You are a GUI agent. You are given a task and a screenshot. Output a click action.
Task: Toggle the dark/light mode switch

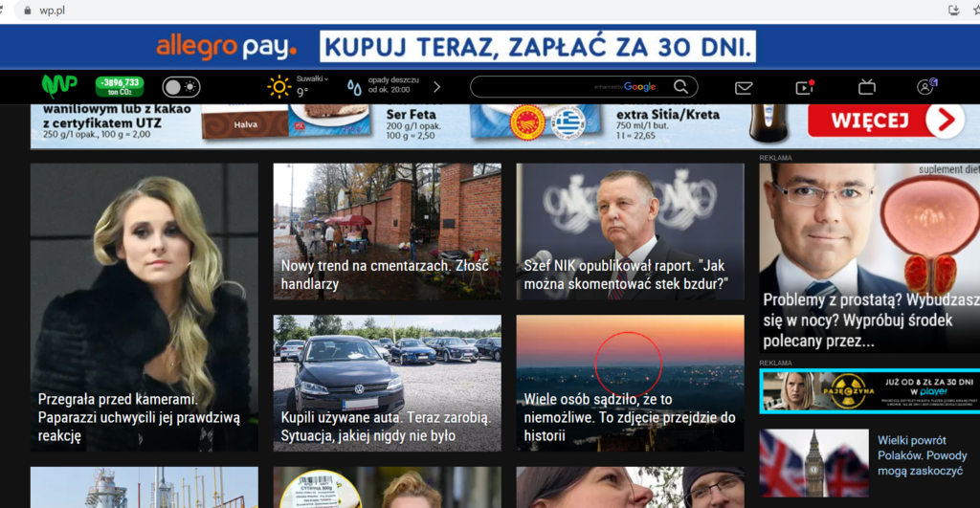point(181,87)
